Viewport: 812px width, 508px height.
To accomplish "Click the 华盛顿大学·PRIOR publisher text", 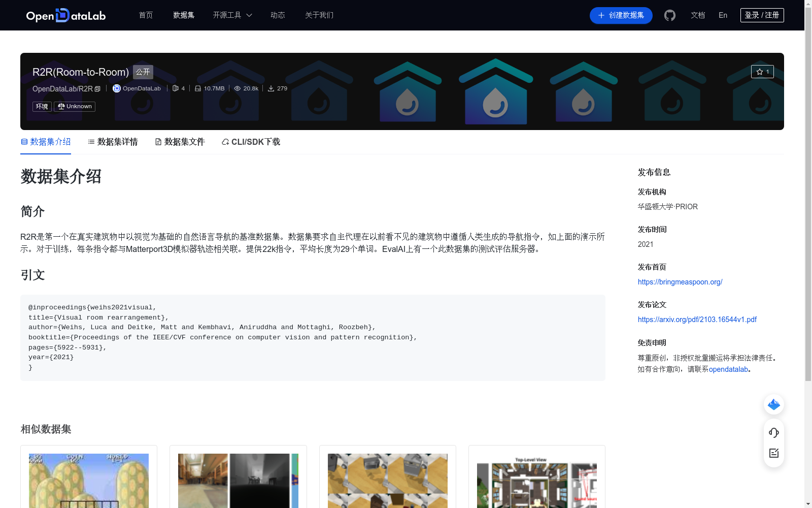I will [x=668, y=207].
